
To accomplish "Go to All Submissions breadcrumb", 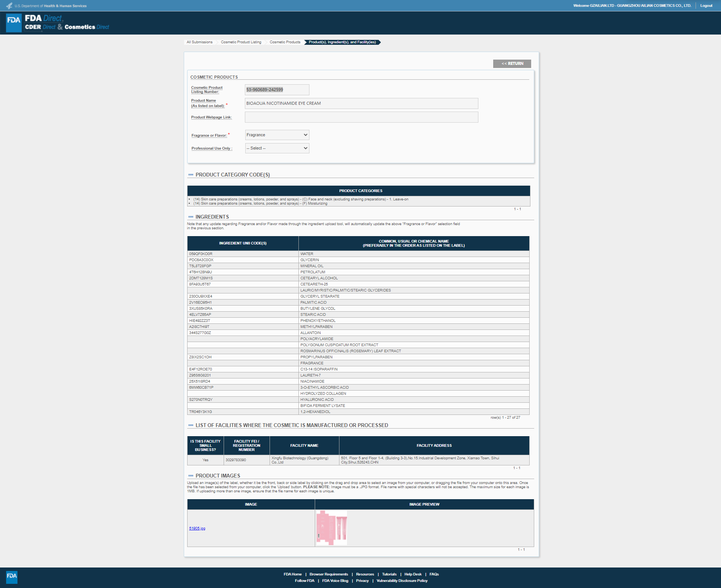I will [x=199, y=42].
